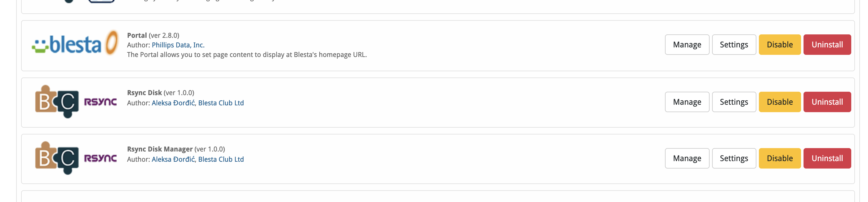Open Blesta Club Ltd link under Rsync Disk Manager
The width and height of the screenshot is (868, 202).
point(221,159)
